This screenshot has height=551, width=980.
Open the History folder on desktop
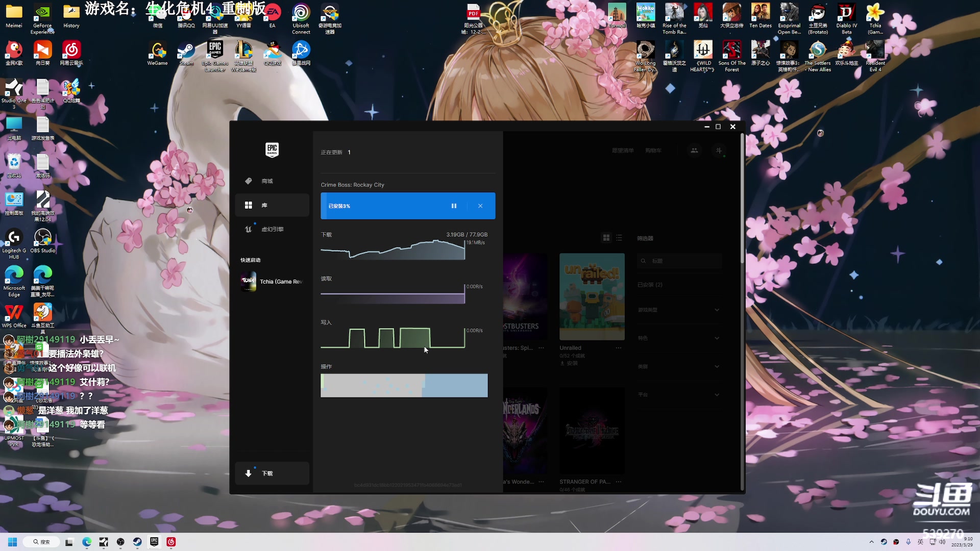[71, 16]
